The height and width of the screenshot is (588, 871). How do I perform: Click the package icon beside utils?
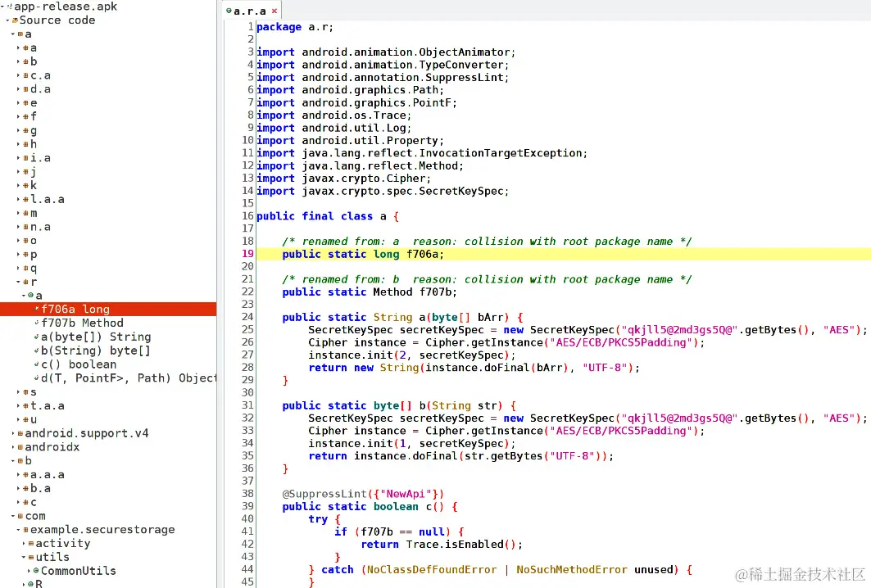[x=30, y=557]
